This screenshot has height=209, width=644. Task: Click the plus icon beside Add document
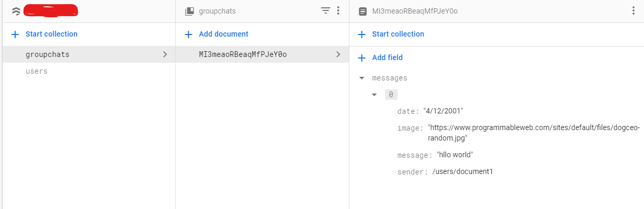188,34
